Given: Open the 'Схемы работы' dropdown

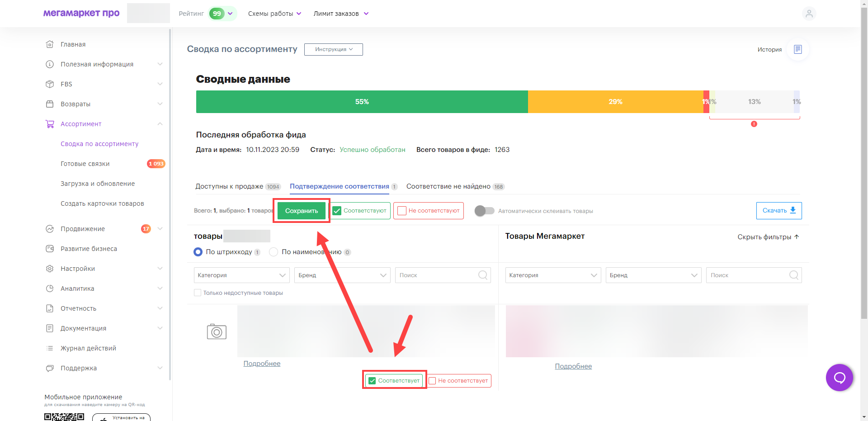Looking at the screenshot, I should (274, 14).
